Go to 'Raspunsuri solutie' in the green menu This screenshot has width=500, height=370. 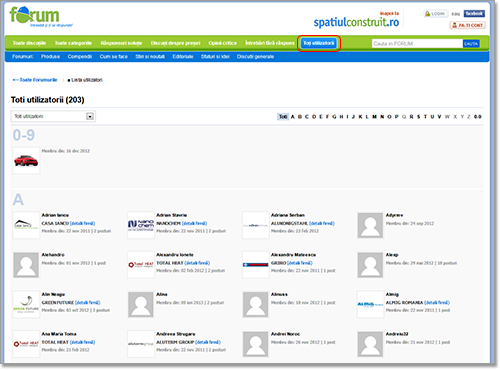[x=121, y=43]
